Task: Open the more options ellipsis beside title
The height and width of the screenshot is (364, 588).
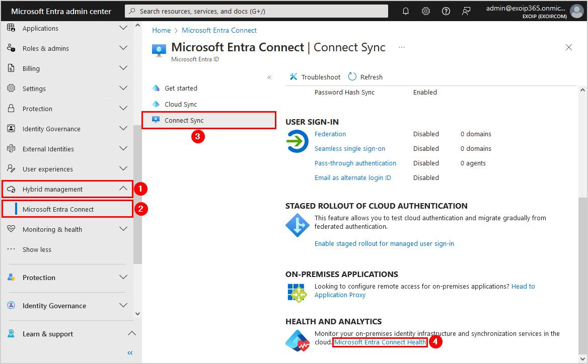Action: click(x=402, y=47)
